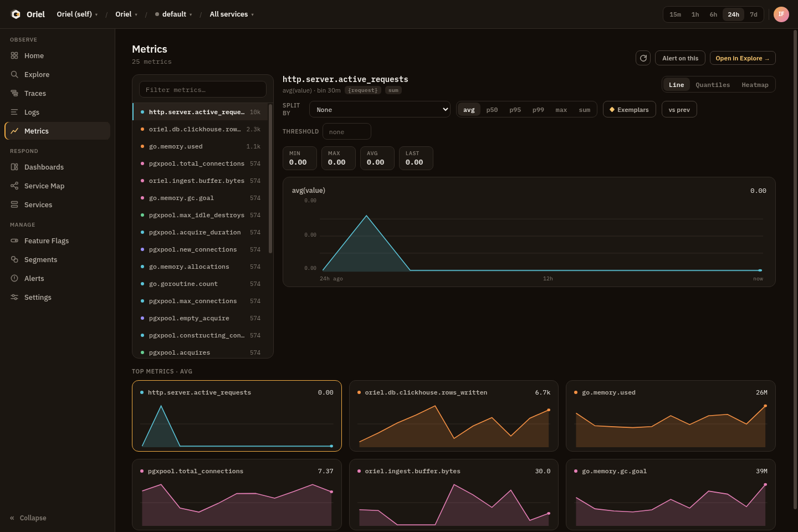Open the Logs section
798x532 pixels.
coord(57,112)
